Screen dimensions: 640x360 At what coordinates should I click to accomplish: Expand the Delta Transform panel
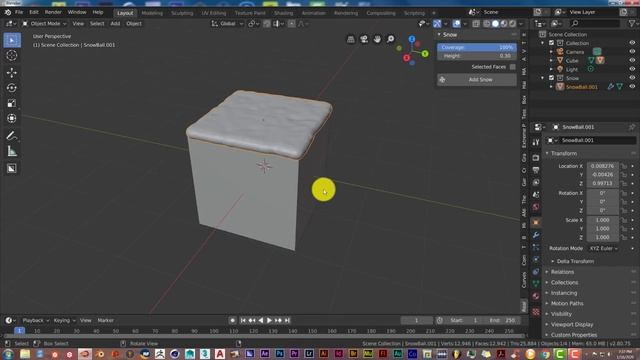tap(575, 261)
